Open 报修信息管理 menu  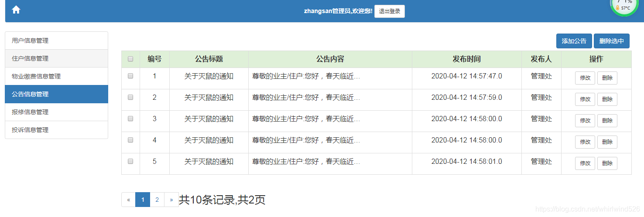[x=56, y=112]
